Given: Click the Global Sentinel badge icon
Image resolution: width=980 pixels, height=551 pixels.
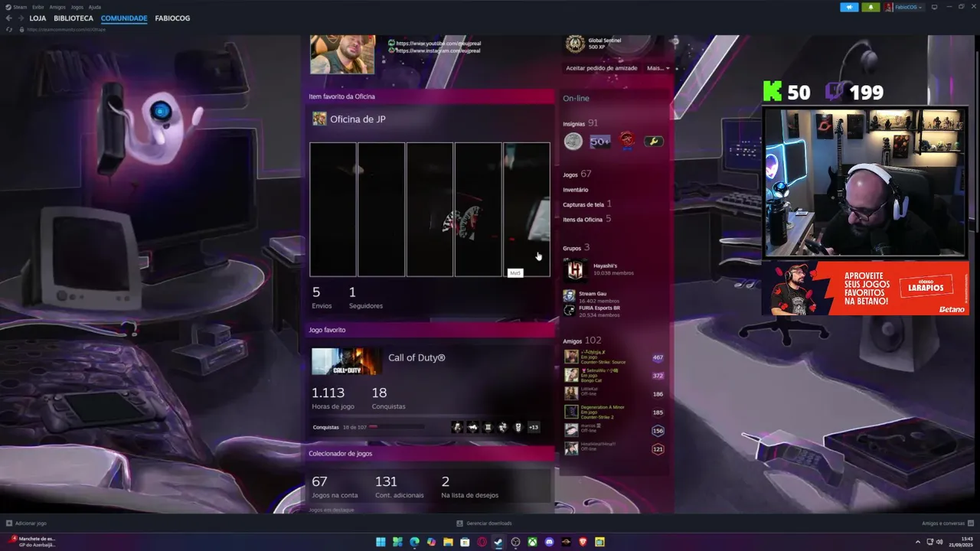Looking at the screenshot, I should pos(575,44).
